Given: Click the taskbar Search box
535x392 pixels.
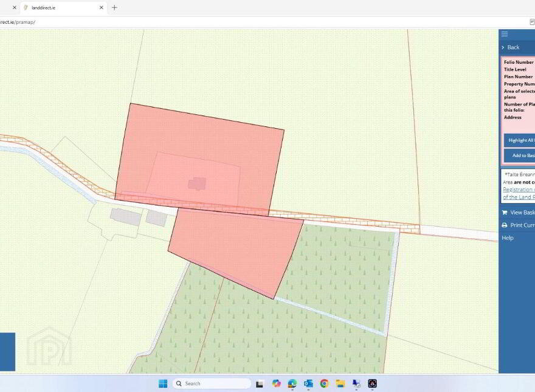Looking at the screenshot, I should [x=212, y=383].
